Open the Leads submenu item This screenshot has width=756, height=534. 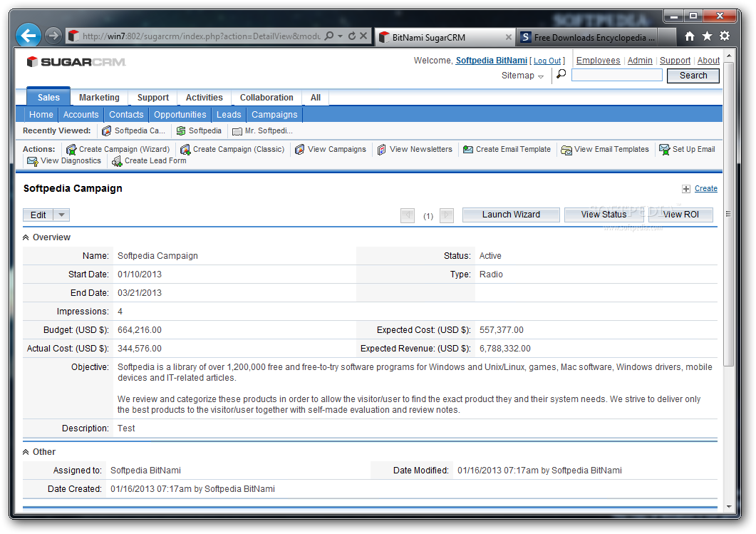pyautogui.click(x=229, y=115)
